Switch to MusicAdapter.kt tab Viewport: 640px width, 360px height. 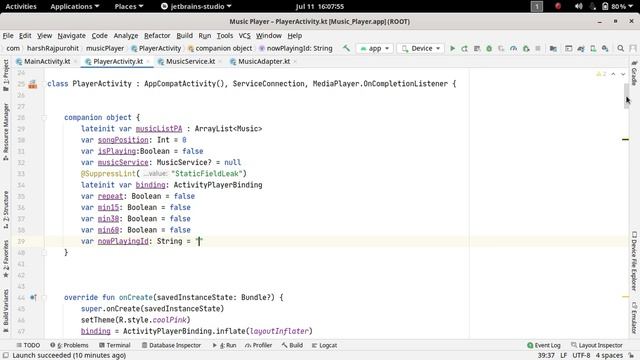[x=264, y=61]
